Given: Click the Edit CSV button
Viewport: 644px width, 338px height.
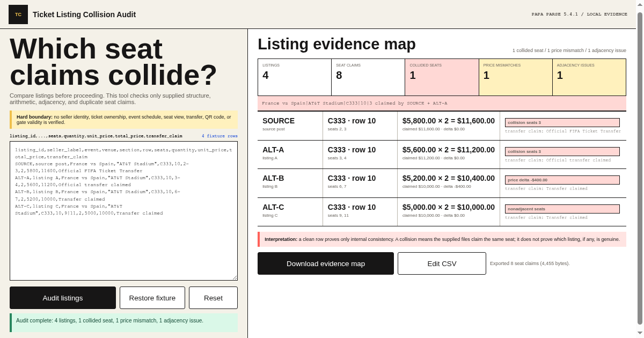Looking at the screenshot, I should point(442,263).
